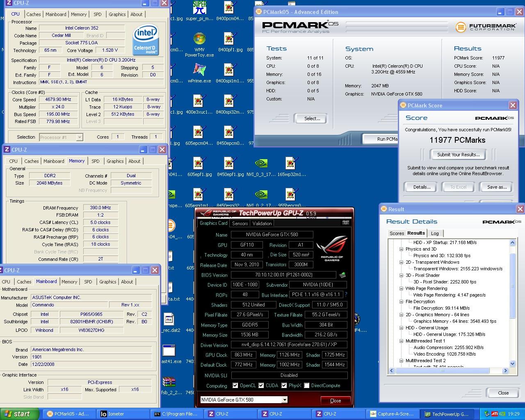Open the Log tab in Result Details

tap(435, 233)
